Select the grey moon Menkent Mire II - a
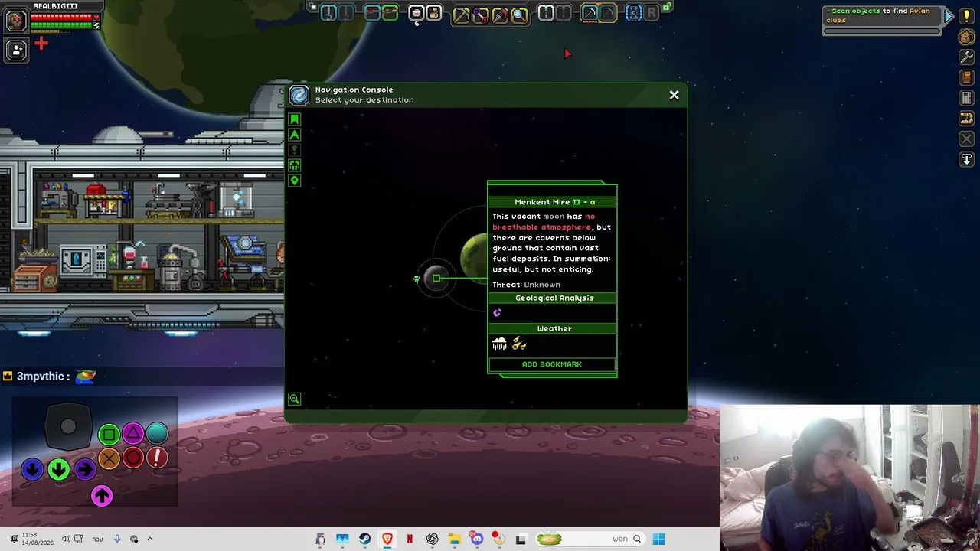This screenshot has width=980, height=551. tap(436, 278)
